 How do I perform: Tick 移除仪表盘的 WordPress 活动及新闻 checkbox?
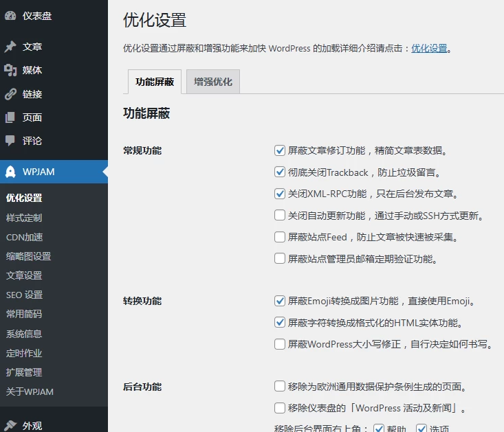click(x=280, y=408)
